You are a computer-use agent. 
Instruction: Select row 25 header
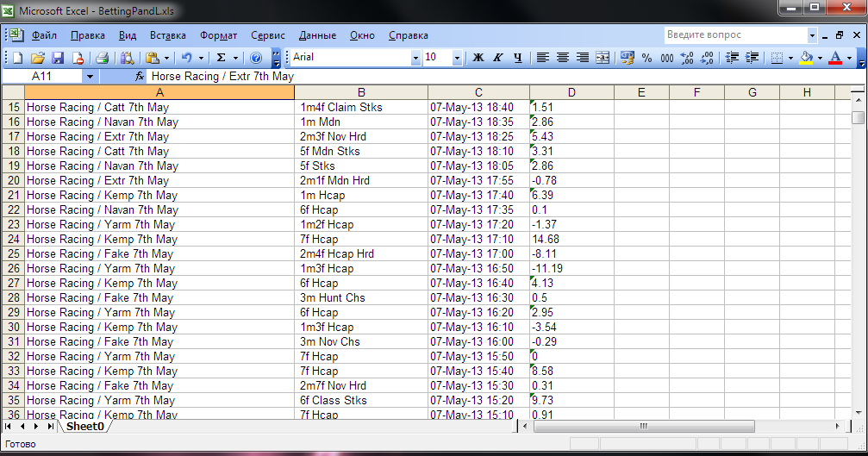click(13, 254)
